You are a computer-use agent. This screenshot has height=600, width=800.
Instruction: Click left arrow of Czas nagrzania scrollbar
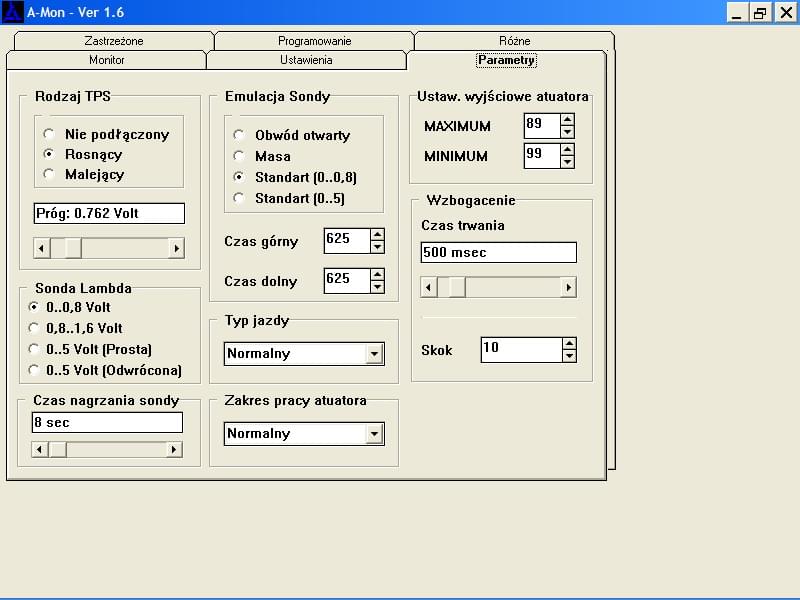click(40, 449)
